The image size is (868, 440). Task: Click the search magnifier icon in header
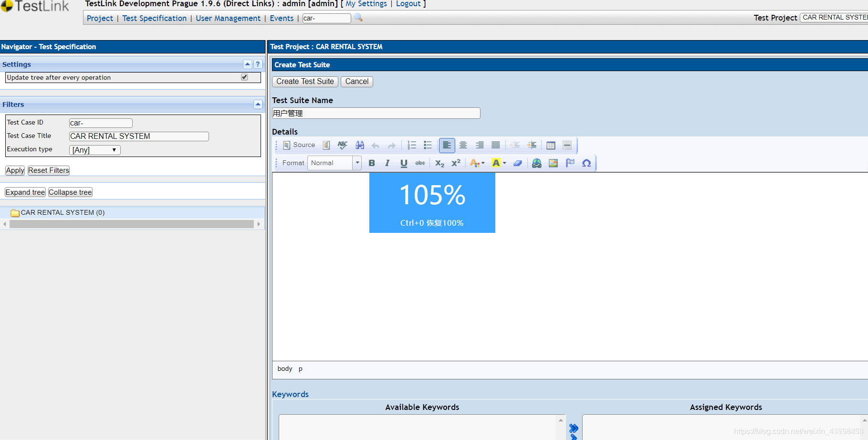(358, 18)
